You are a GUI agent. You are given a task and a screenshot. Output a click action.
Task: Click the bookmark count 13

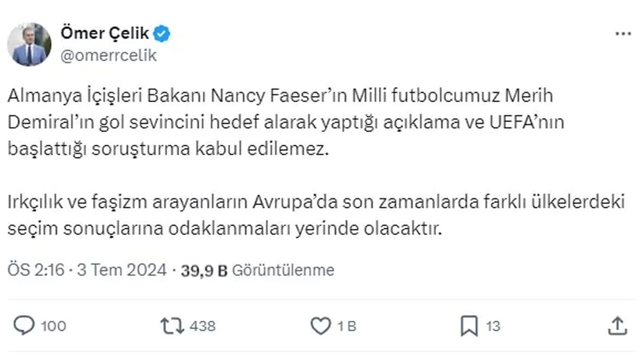point(493,326)
